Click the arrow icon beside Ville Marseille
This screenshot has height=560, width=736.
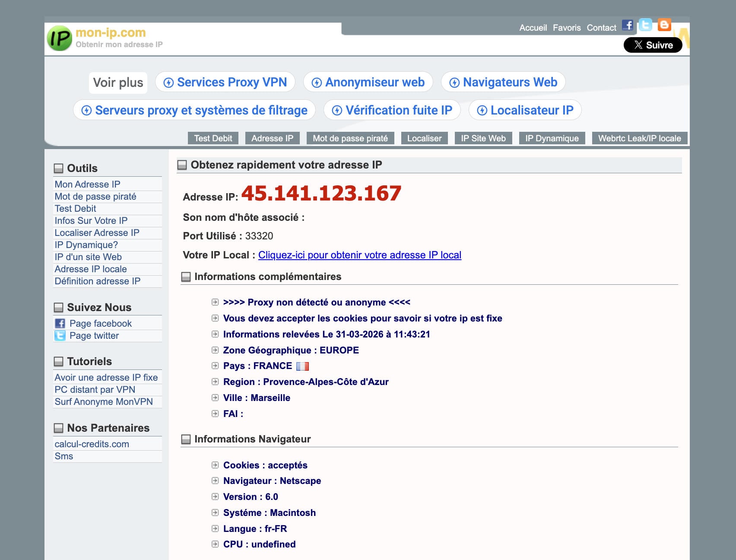pyautogui.click(x=215, y=398)
